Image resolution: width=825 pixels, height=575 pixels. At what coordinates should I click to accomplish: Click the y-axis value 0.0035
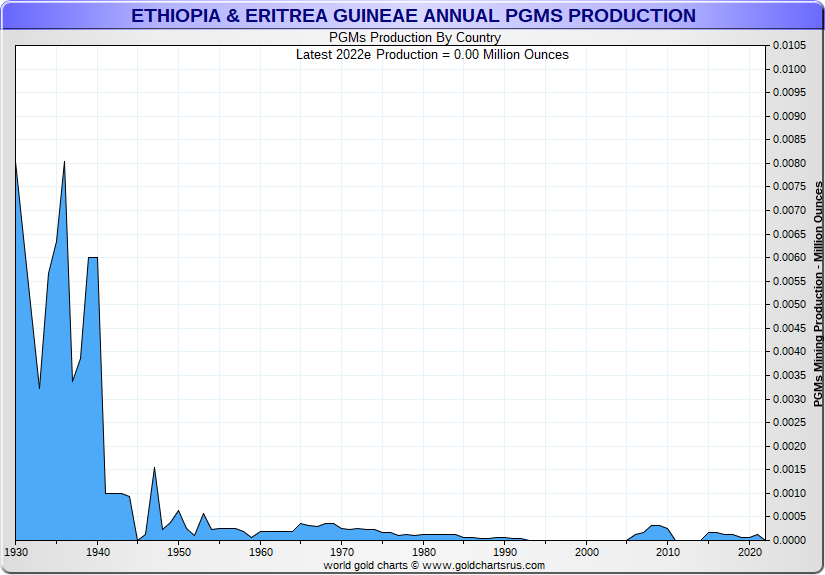pos(789,376)
